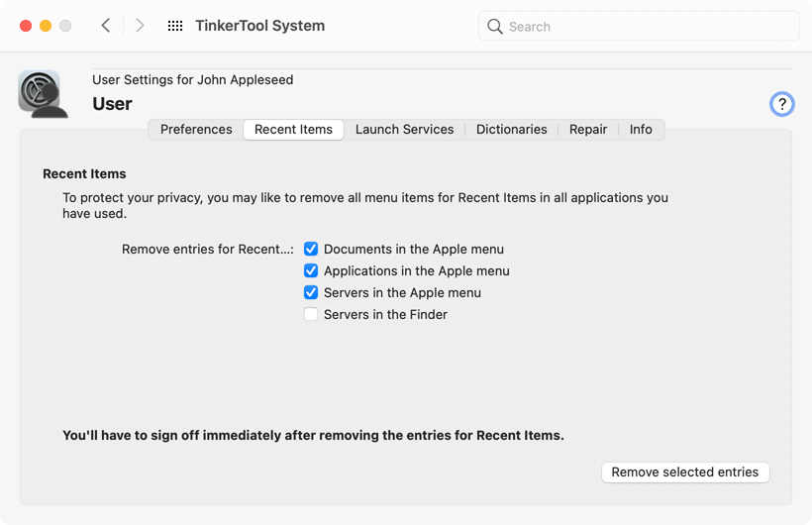The image size is (812, 525).
Task: Uncheck Servers in the Apple menu
Action: pyautogui.click(x=311, y=293)
